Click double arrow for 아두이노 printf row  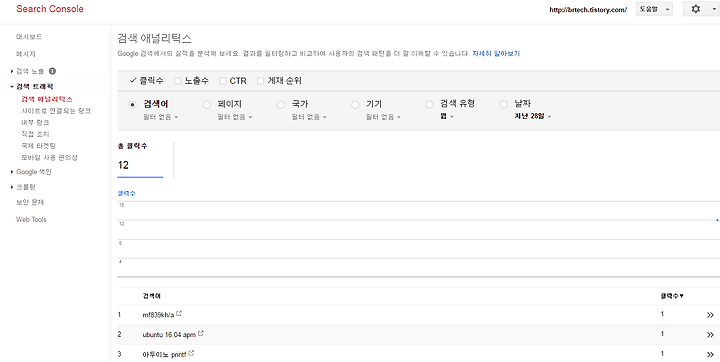(710, 355)
